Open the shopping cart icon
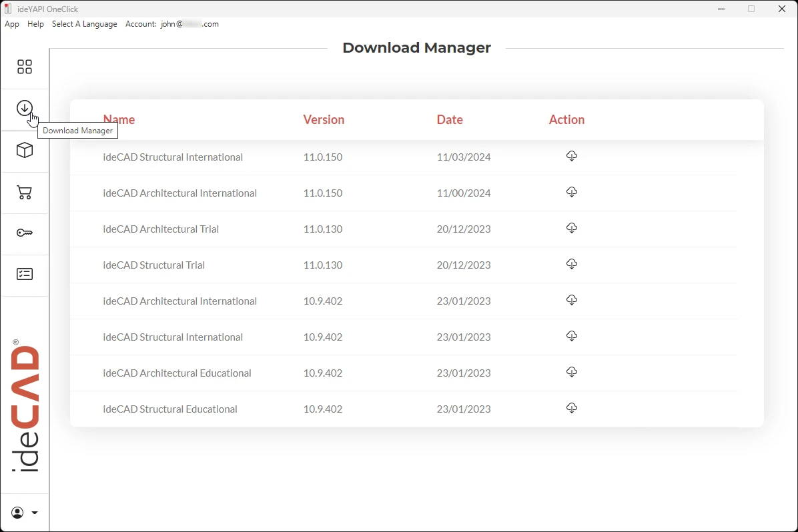Viewport: 798px width, 532px height. click(x=25, y=193)
